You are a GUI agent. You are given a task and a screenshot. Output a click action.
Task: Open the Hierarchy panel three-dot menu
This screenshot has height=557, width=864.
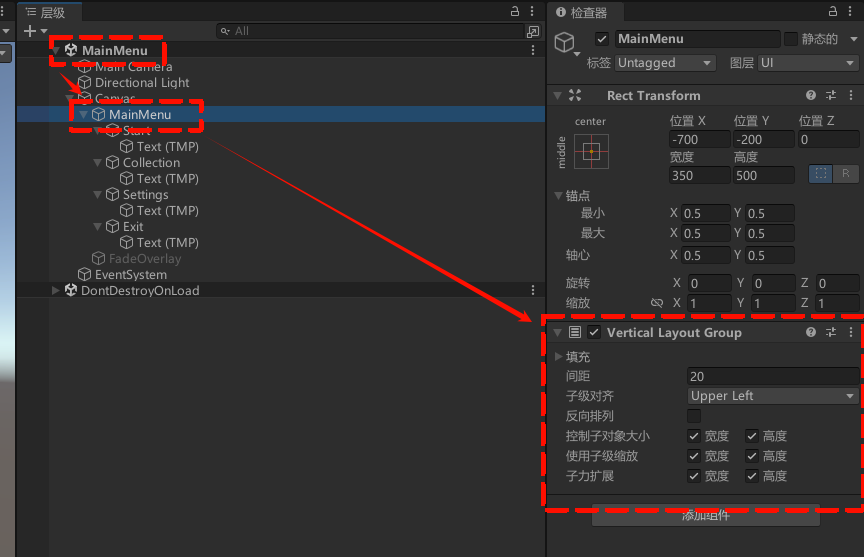pyautogui.click(x=532, y=11)
